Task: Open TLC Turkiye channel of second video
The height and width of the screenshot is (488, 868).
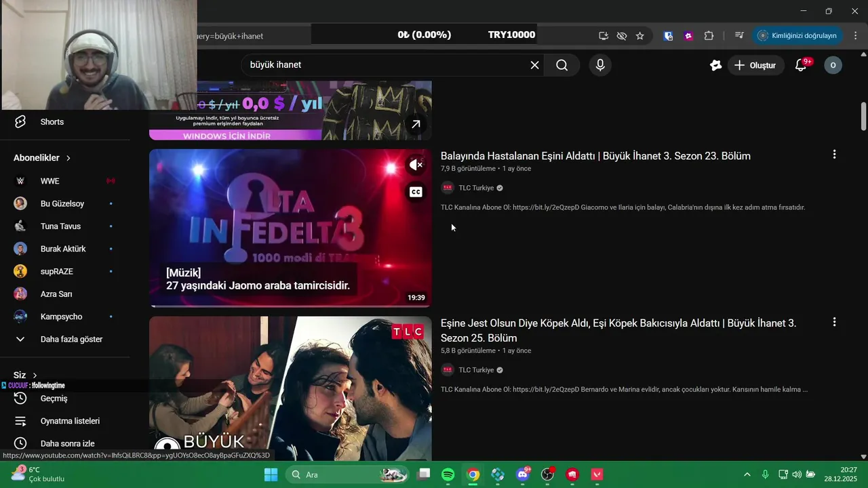Action: click(x=476, y=370)
